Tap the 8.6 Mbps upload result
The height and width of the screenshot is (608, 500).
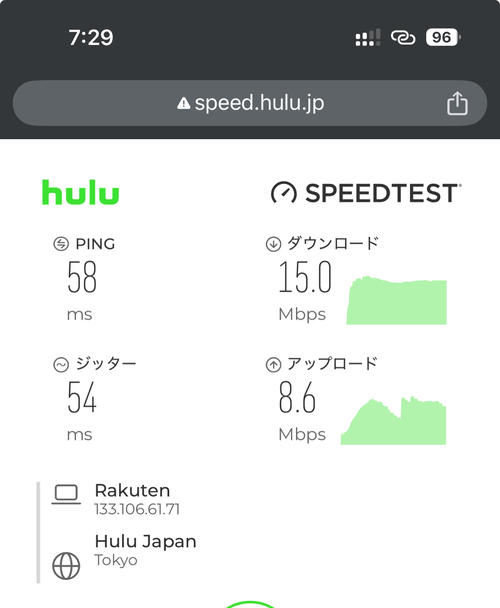click(x=297, y=397)
